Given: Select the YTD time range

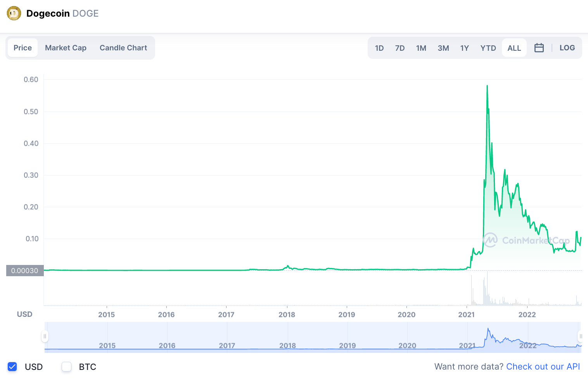Looking at the screenshot, I should (488, 48).
